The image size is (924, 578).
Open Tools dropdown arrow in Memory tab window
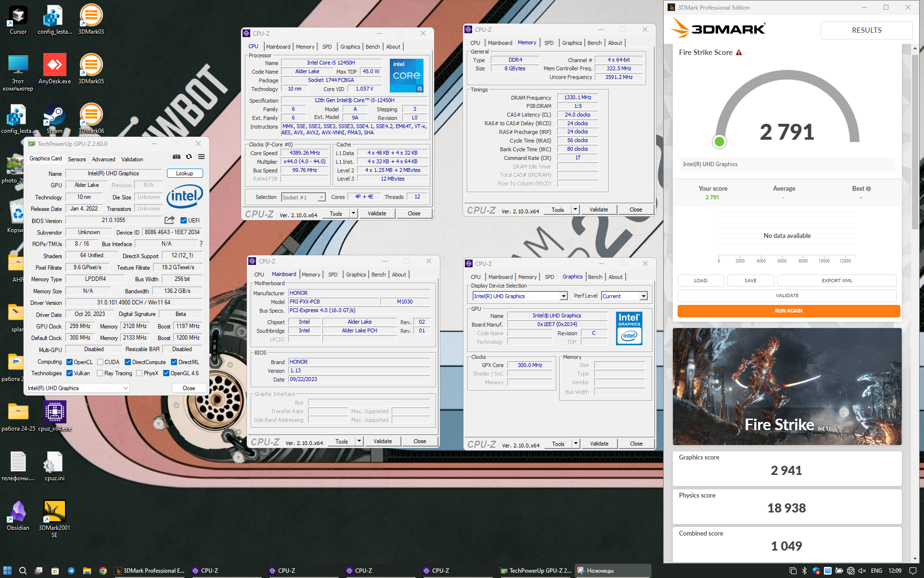(575, 210)
